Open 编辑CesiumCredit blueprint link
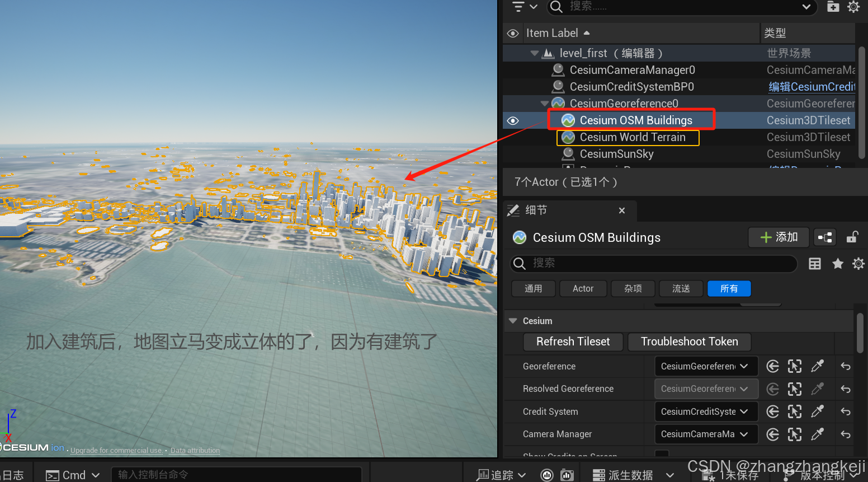This screenshot has height=482, width=868. tap(812, 87)
